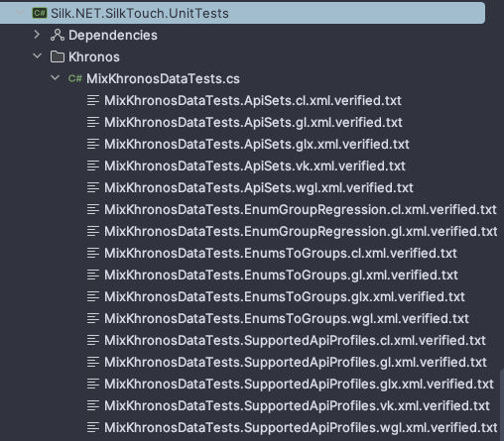Open MixKhronosDataTests.ApiSets.cl.xml.verified.txt
The width and height of the screenshot is (504, 441).
point(253,100)
